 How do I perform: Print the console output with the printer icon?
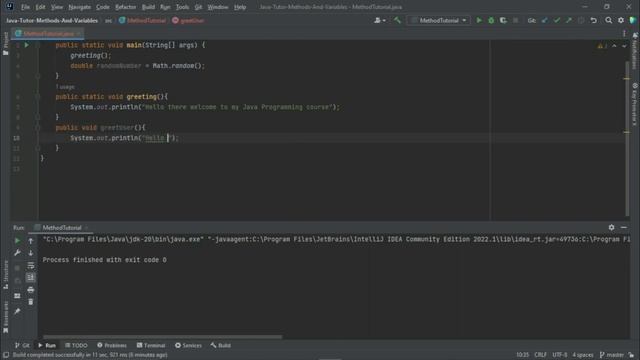(31, 290)
